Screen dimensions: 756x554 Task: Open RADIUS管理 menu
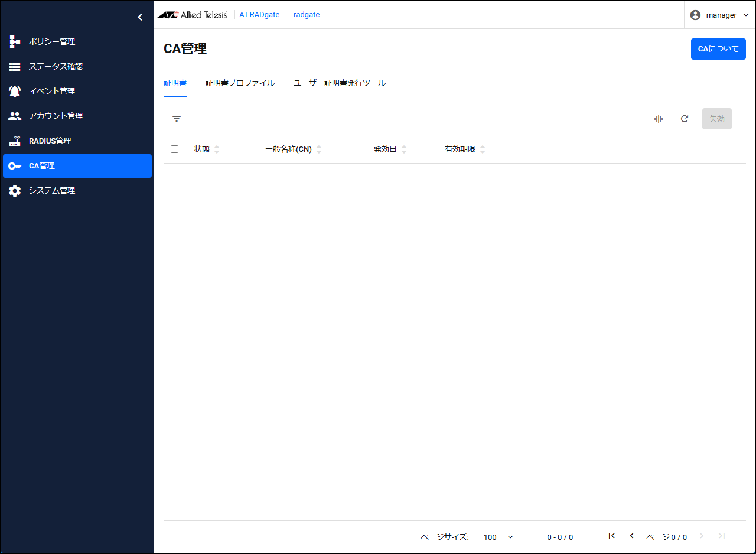coord(77,141)
